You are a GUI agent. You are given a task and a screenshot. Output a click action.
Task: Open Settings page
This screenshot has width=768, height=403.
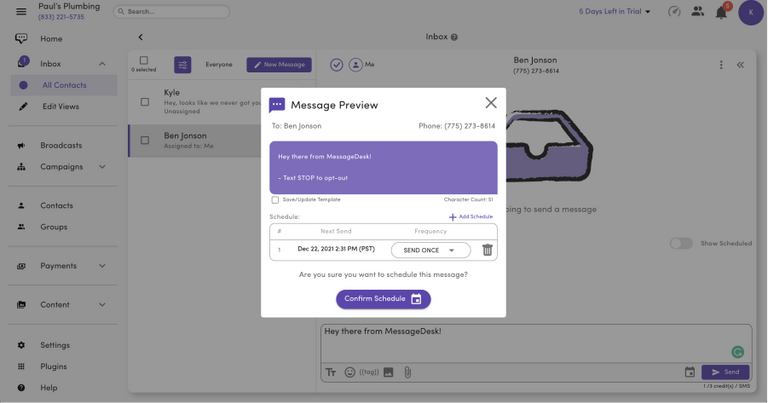tap(55, 345)
